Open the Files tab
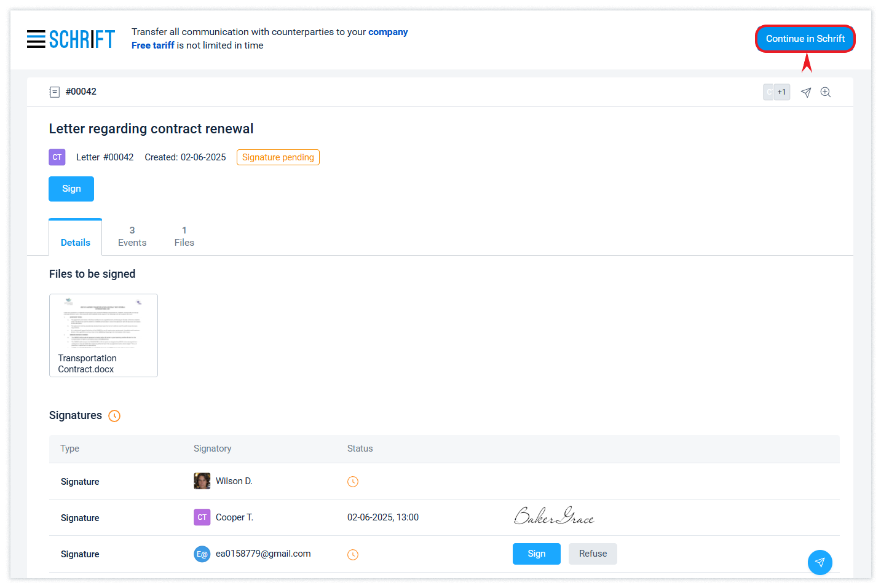 (x=184, y=237)
